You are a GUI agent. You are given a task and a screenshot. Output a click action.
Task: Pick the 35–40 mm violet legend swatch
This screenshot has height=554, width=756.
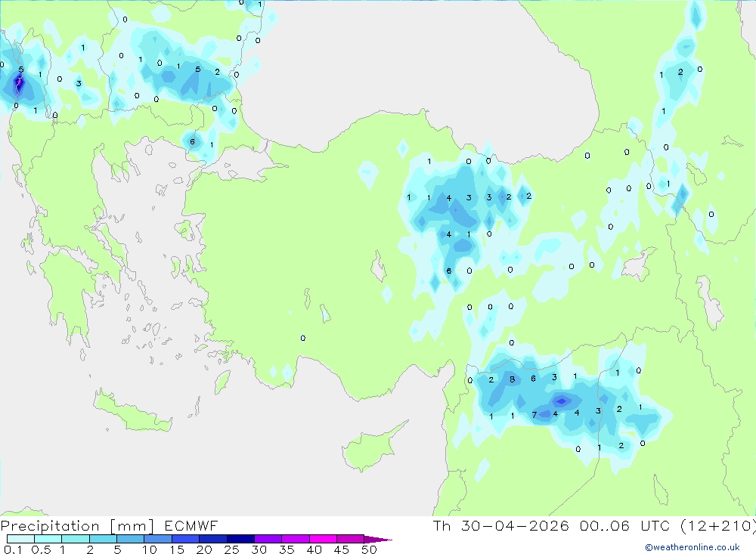coord(296,539)
